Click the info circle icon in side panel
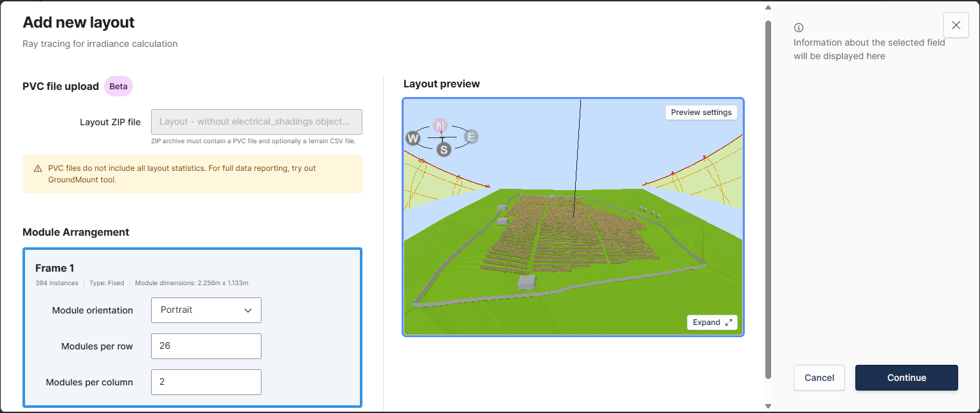The width and height of the screenshot is (980, 413). (x=799, y=28)
